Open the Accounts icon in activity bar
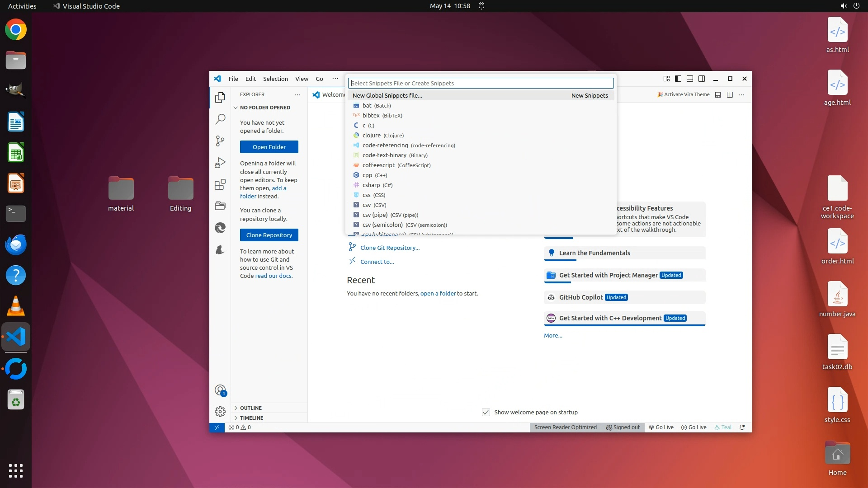This screenshot has height=488, width=868. click(220, 390)
